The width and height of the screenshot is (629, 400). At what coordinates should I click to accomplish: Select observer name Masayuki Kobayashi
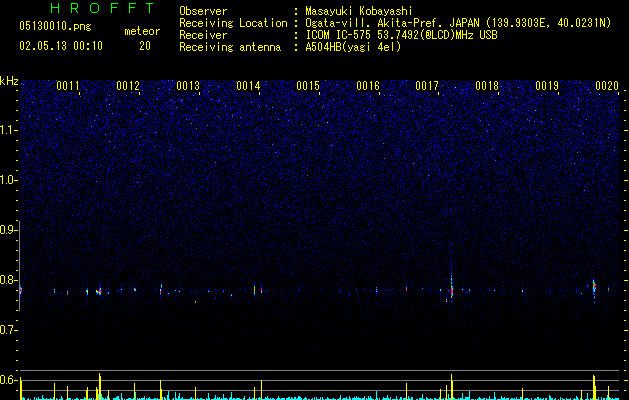tap(359, 11)
